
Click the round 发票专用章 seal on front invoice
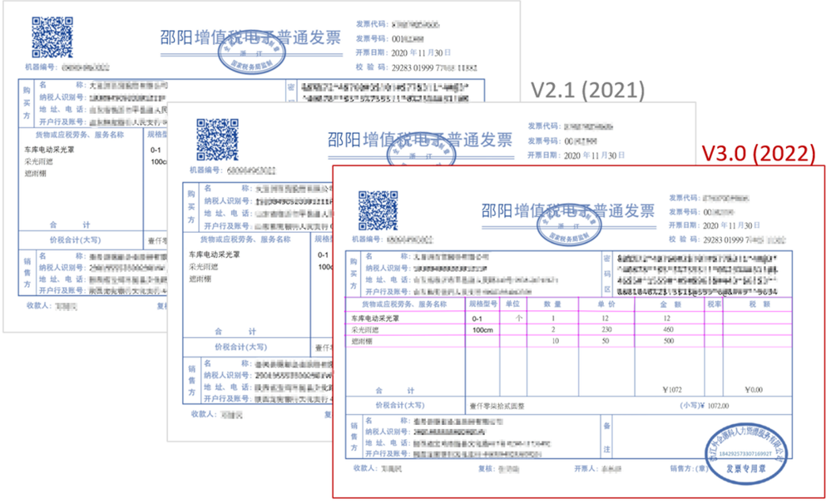tap(745, 454)
